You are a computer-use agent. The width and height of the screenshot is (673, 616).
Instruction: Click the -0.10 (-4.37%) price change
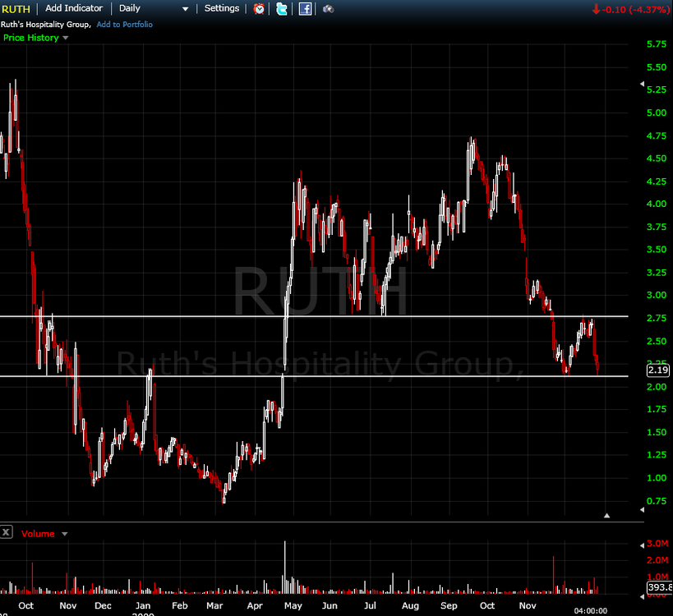coord(635,9)
